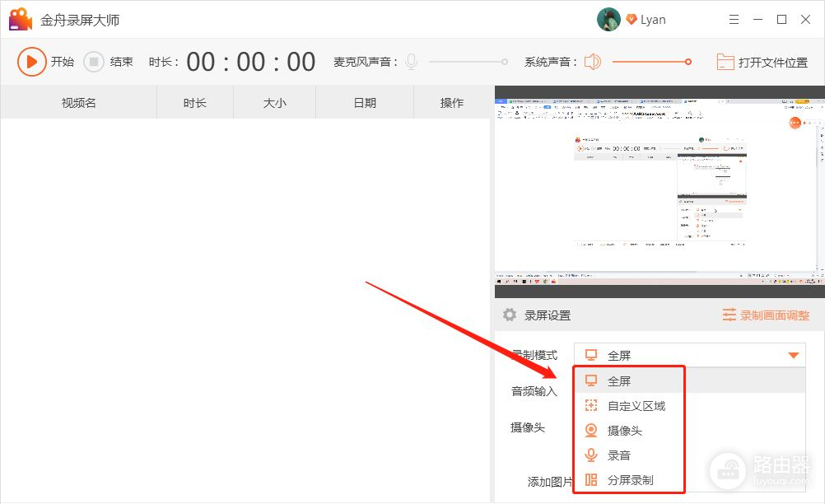This screenshot has height=504, width=825.
Task: Click the VIP diamond badge icon
Action: point(632,20)
